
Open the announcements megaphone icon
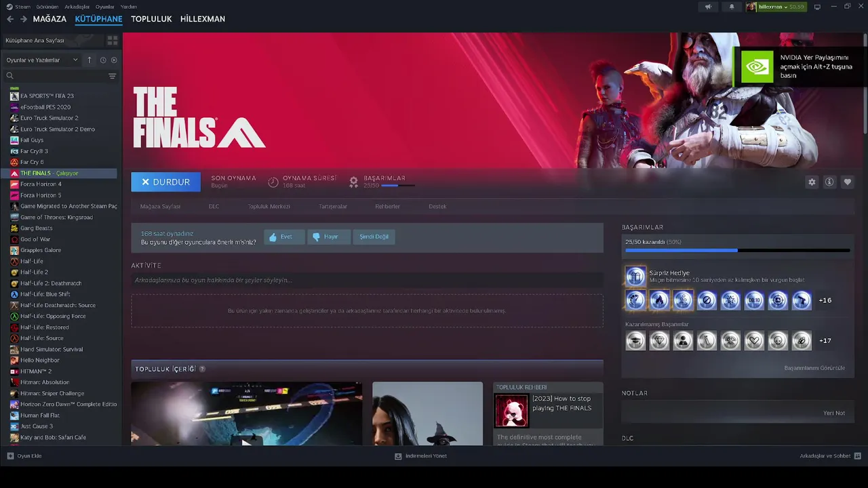click(708, 7)
